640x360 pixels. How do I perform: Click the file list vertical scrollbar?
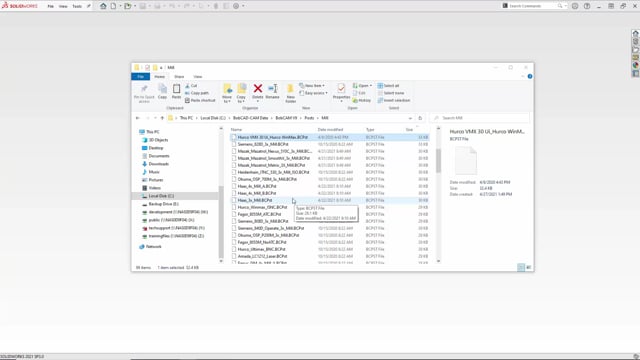pyautogui.click(x=438, y=160)
